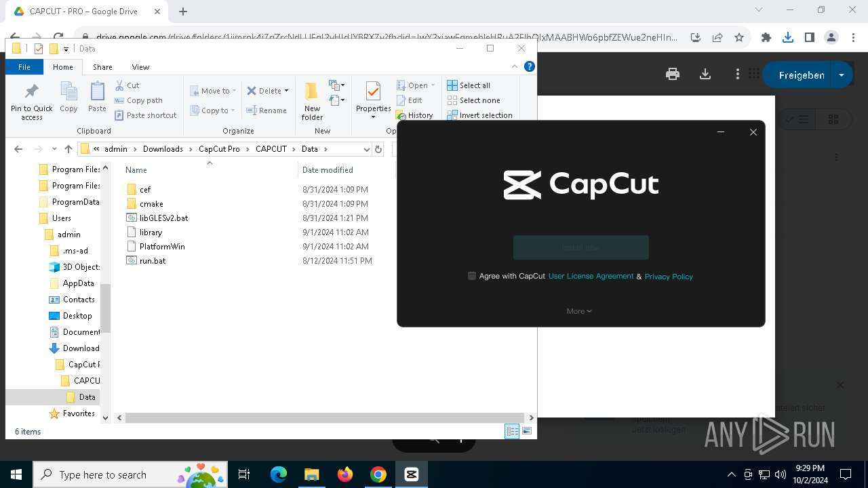Open Windows Start menu

16,474
